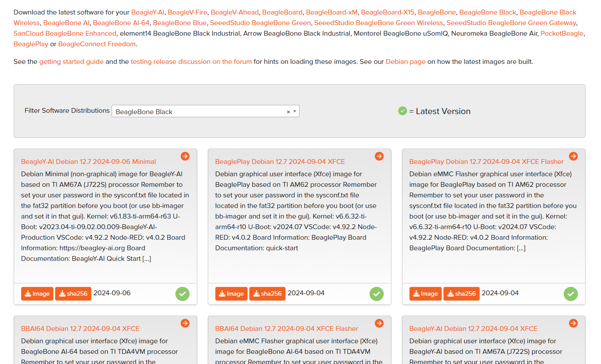The width and height of the screenshot is (601, 364).
Task: Open BBAI64 Debian 12.7 XFCE Flasher title
Action: 287,329
